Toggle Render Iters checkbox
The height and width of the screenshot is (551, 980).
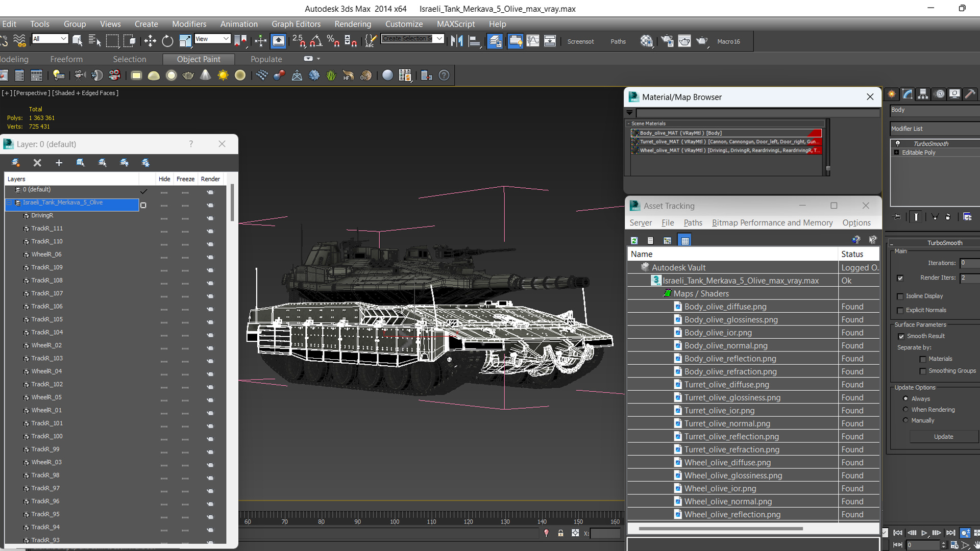900,278
